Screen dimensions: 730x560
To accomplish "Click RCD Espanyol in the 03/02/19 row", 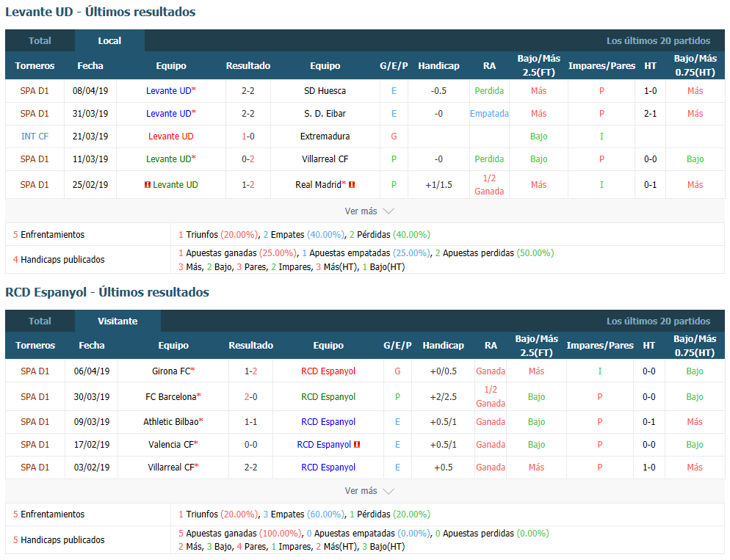I will click(x=328, y=468).
